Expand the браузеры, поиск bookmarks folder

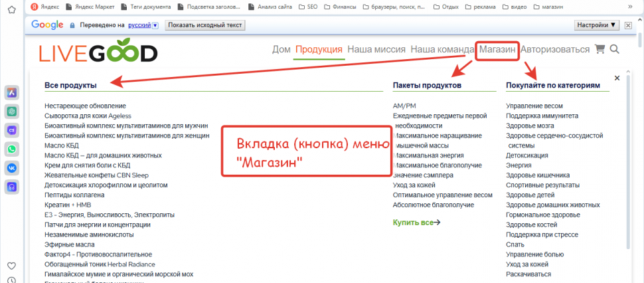(394, 7)
